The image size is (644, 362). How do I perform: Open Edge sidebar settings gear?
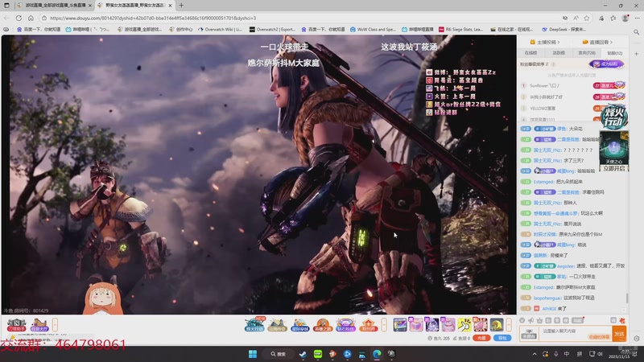point(636,339)
